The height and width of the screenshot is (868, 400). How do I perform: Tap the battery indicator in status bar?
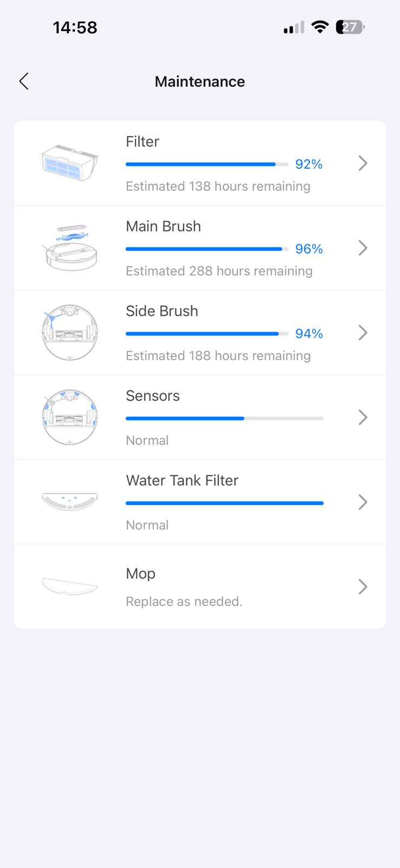pos(350,27)
